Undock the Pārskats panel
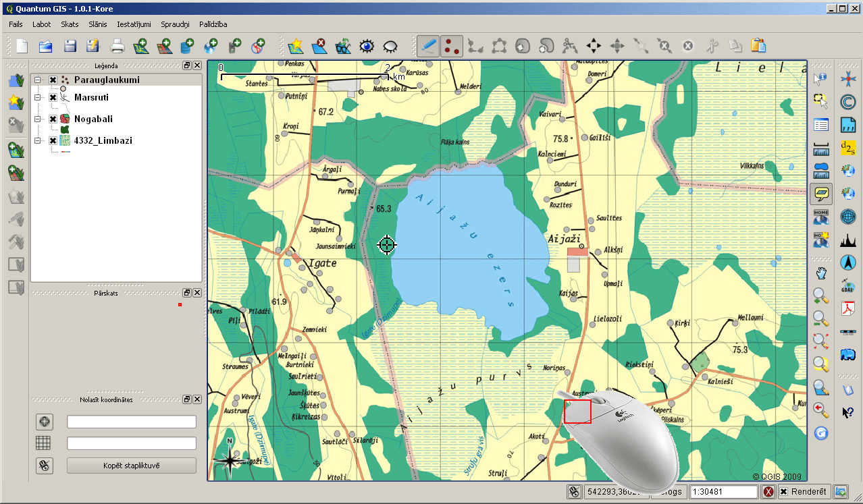Screen dimensions: 863x504 187,293
